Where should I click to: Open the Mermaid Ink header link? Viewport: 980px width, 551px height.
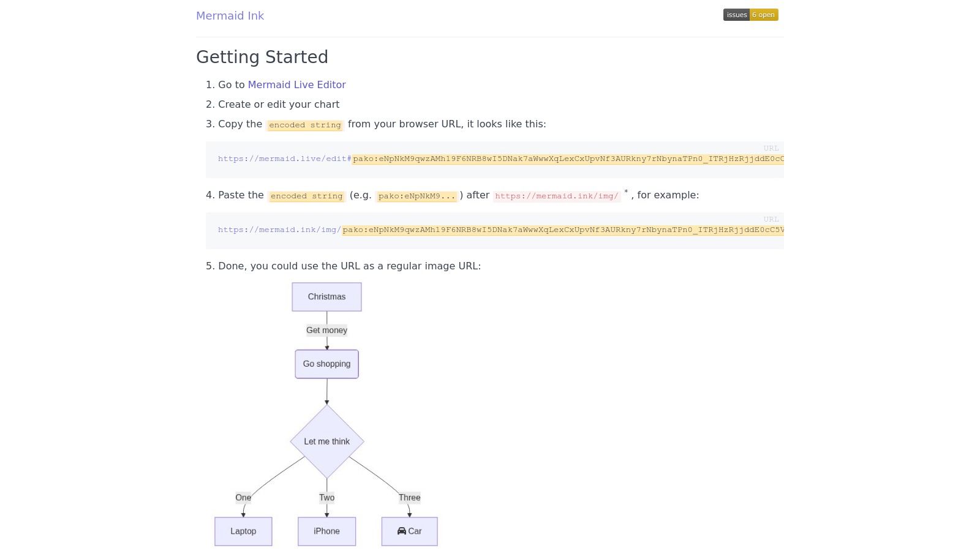230,16
